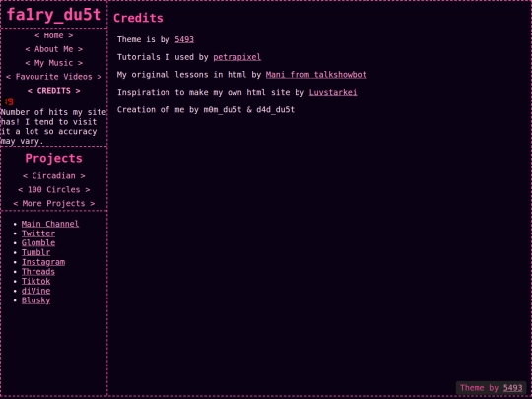Go to the About Me page

[x=53, y=49]
